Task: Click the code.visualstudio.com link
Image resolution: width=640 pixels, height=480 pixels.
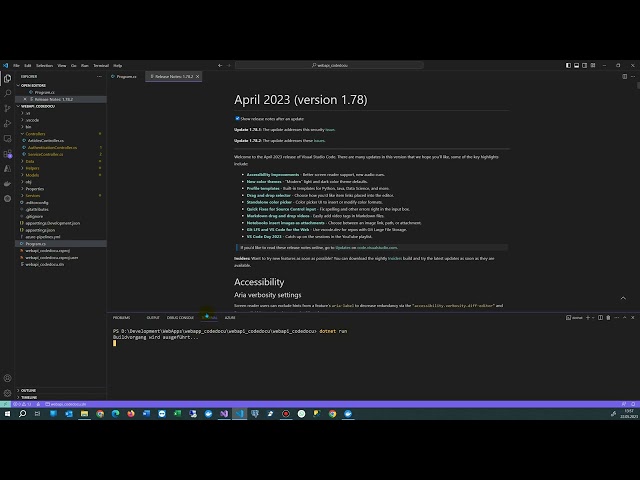Action: [x=377, y=247]
